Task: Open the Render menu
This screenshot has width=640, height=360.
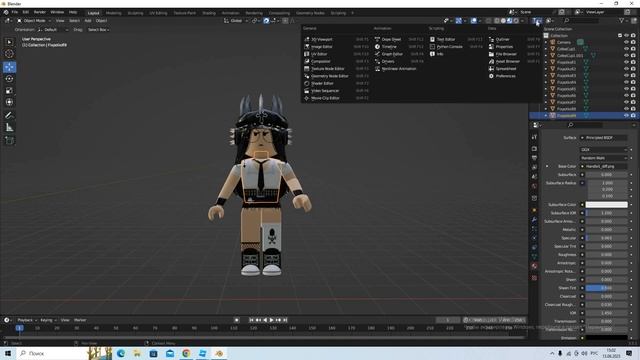Action: click(x=40, y=12)
